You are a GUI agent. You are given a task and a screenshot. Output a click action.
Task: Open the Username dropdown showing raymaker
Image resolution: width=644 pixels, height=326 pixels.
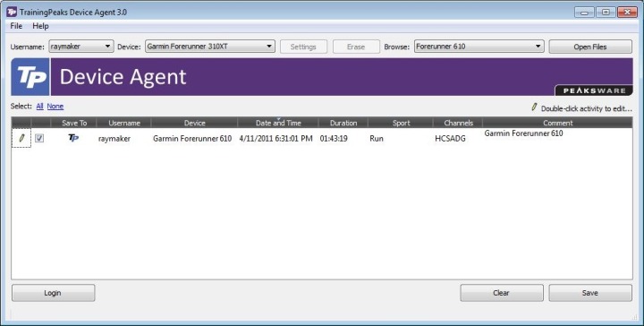(81, 47)
